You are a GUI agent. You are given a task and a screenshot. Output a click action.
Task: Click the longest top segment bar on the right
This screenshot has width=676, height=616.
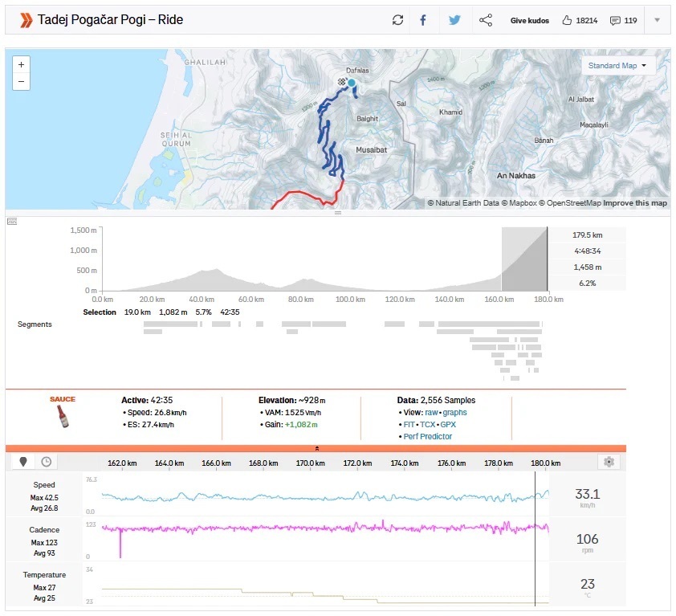click(x=489, y=324)
